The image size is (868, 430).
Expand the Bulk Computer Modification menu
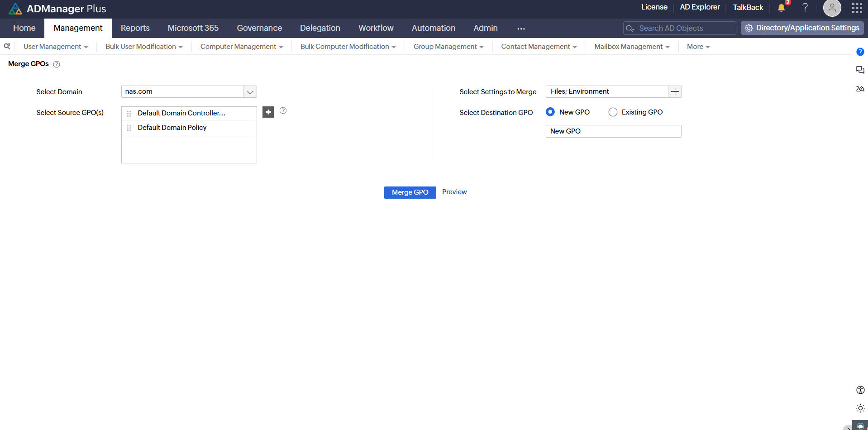coord(348,47)
